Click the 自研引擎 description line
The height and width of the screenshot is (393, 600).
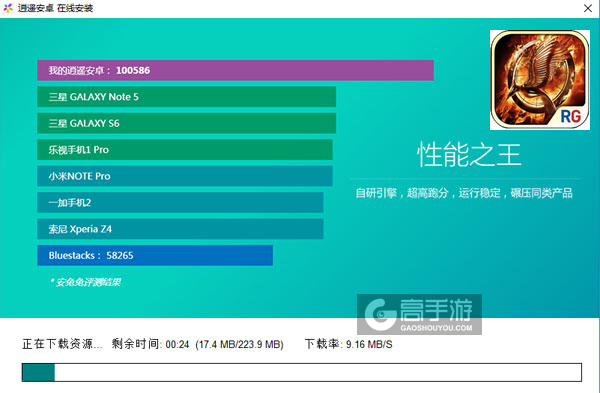pos(464,193)
